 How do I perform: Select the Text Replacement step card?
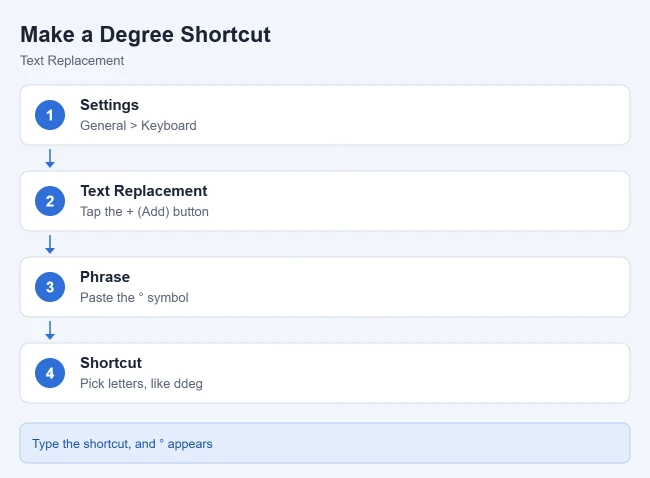click(x=325, y=201)
